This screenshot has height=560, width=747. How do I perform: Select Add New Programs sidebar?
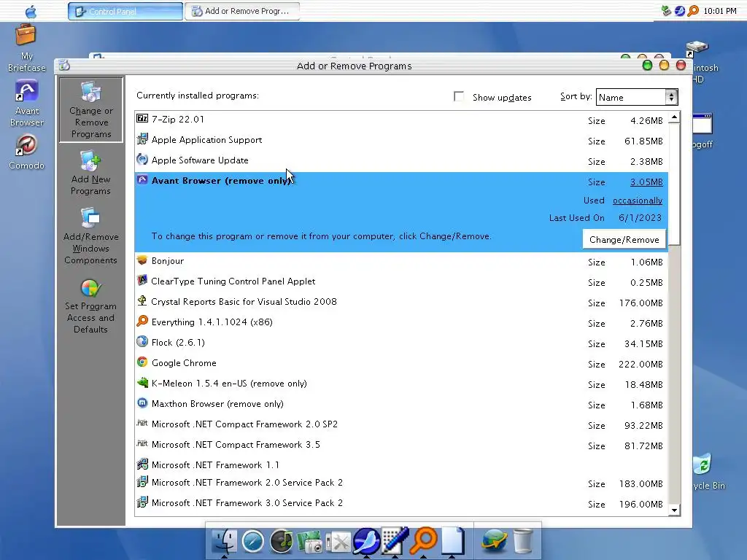(90, 173)
